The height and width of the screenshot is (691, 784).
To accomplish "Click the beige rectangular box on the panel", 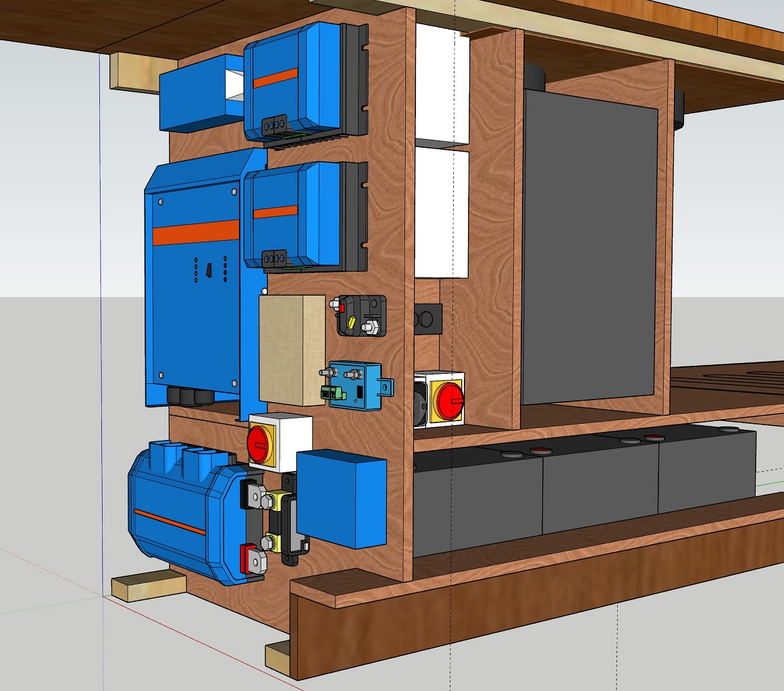I will coord(292,350).
